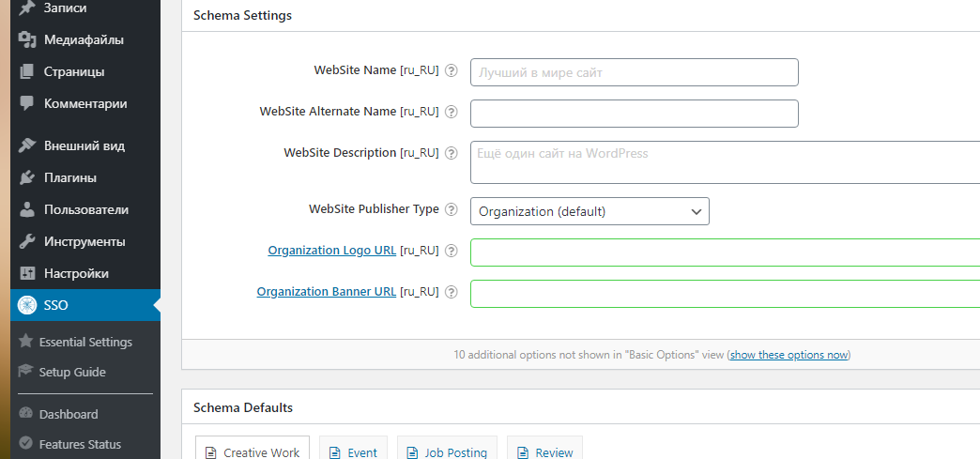The image size is (980, 459).
Task: Open help for WebSite Alternate Name
Action: tap(452, 112)
